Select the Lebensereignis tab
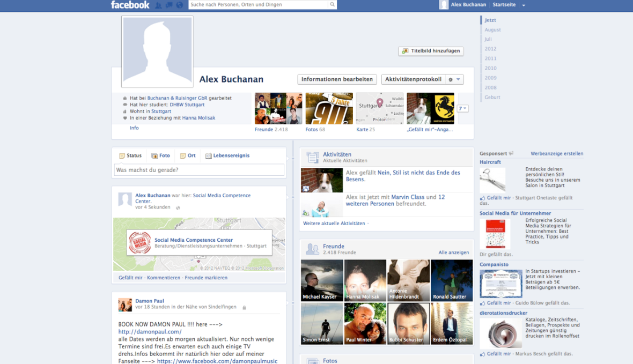The width and height of the screenshot is (633, 364). pos(227,155)
